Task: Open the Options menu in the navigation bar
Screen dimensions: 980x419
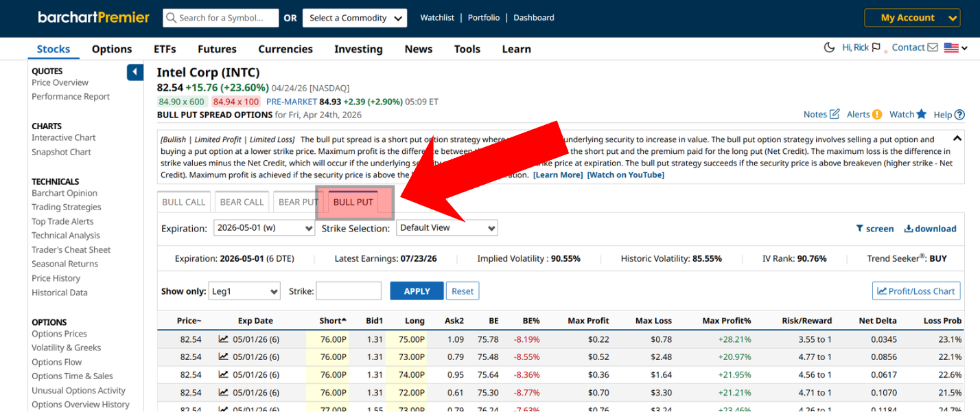Action: (x=112, y=49)
